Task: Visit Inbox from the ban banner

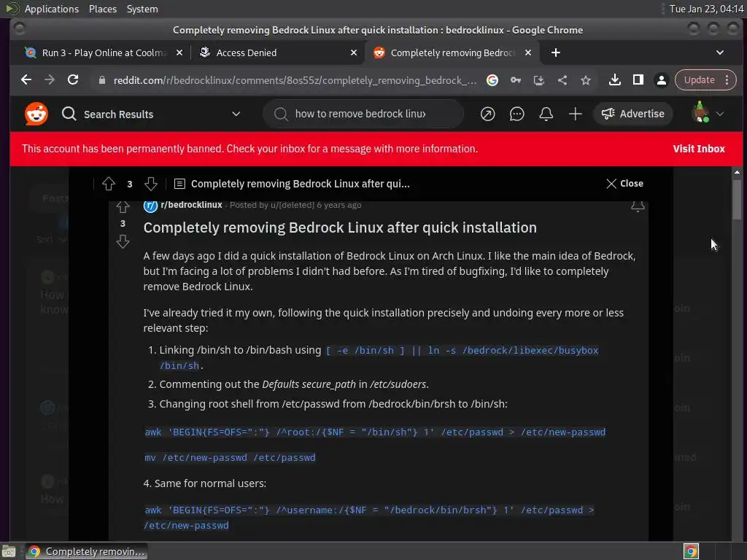Action: (698, 149)
